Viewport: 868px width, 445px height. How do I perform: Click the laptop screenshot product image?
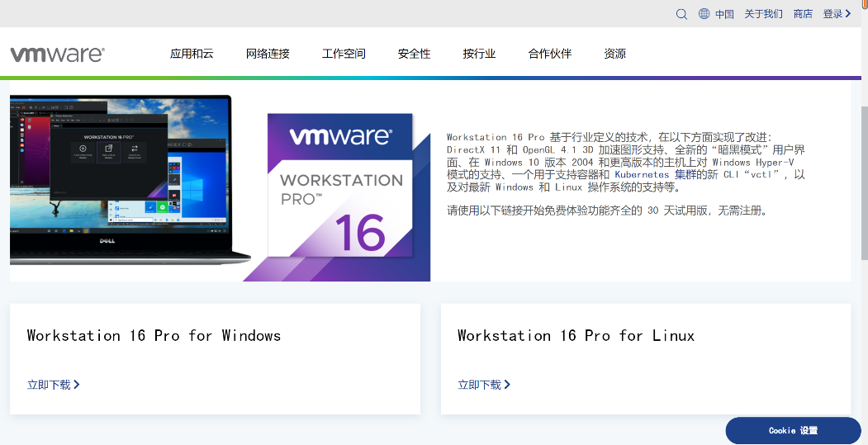coord(130,180)
